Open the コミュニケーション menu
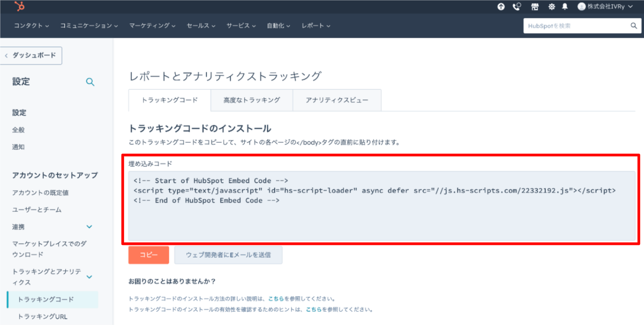 [x=89, y=26]
